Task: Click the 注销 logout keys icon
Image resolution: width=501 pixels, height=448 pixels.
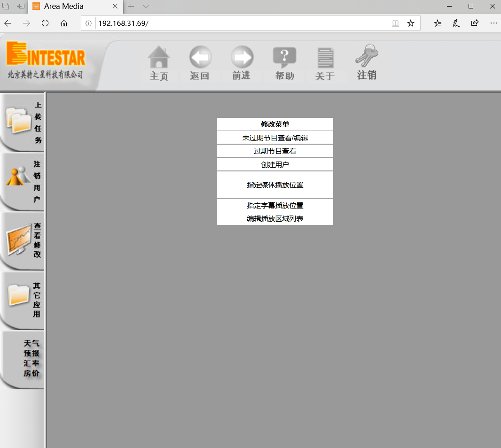Action: 367,55
